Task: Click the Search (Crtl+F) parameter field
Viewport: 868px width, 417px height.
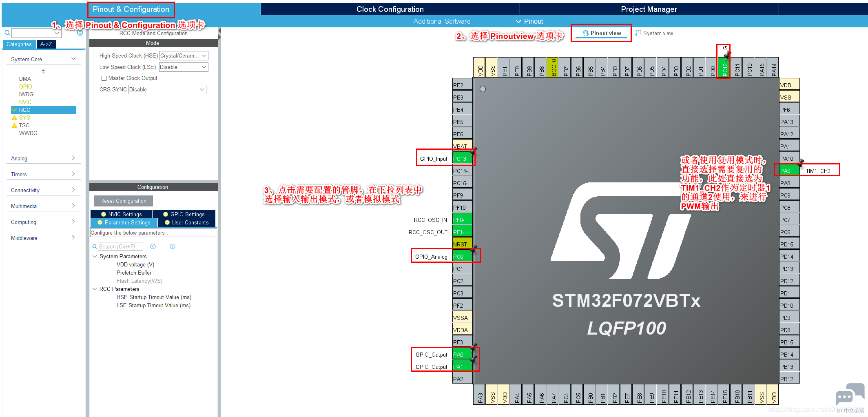Action: (120, 246)
